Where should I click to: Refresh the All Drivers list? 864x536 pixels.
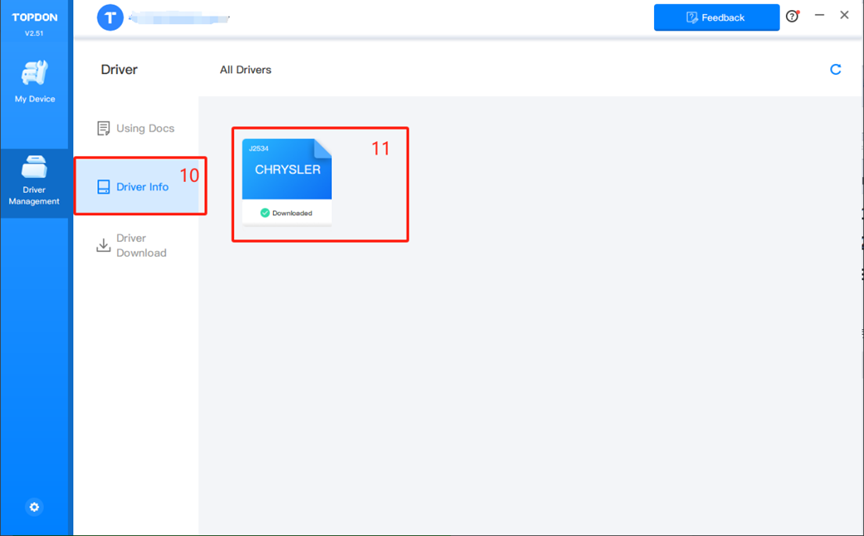pyautogui.click(x=835, y=69)
